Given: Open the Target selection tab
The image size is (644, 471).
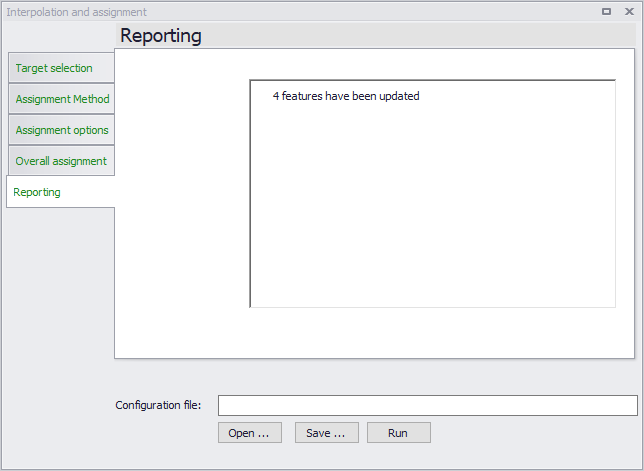Looking at the screenshot, I should (61, 68).
